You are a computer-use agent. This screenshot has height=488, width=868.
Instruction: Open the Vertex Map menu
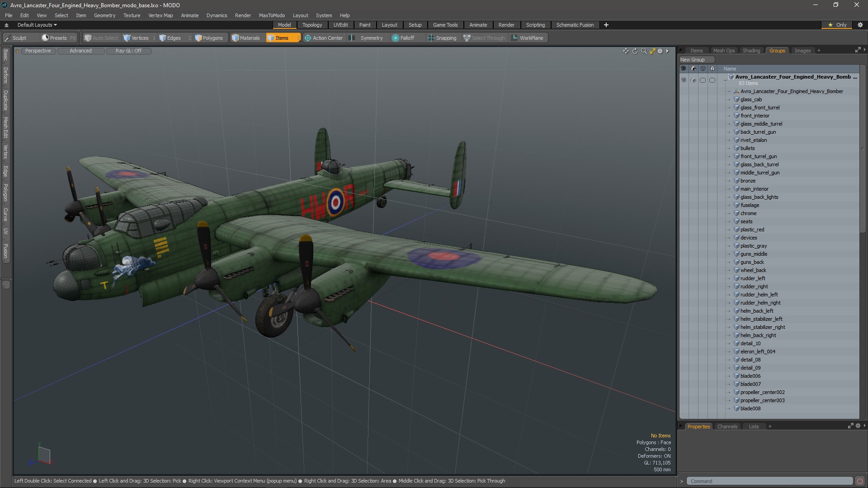(x=160, y=15)
